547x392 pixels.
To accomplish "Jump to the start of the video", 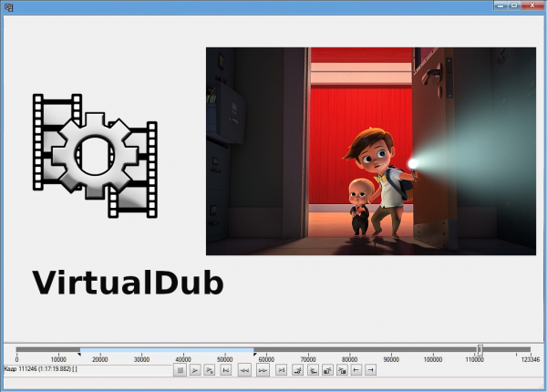I will point(226,370).
